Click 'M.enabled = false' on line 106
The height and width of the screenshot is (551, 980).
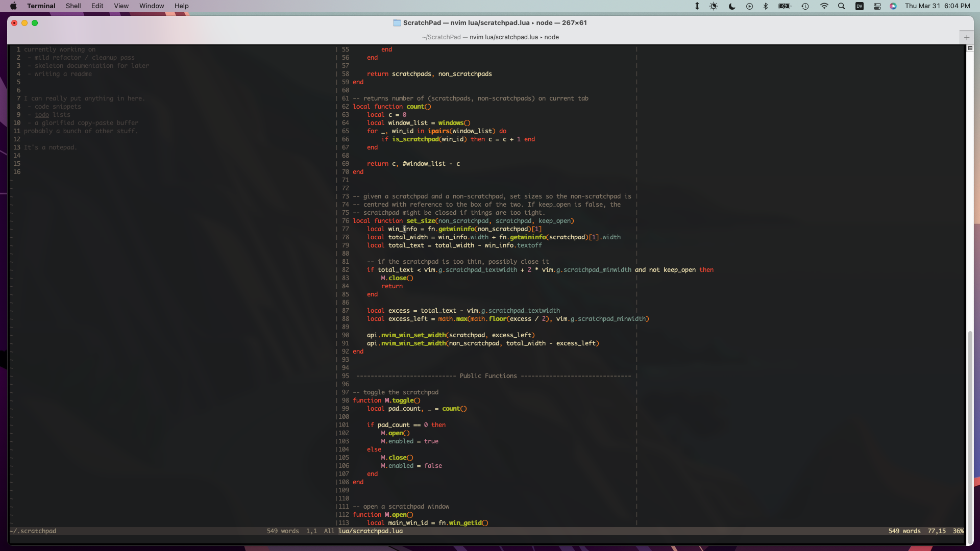411,466
